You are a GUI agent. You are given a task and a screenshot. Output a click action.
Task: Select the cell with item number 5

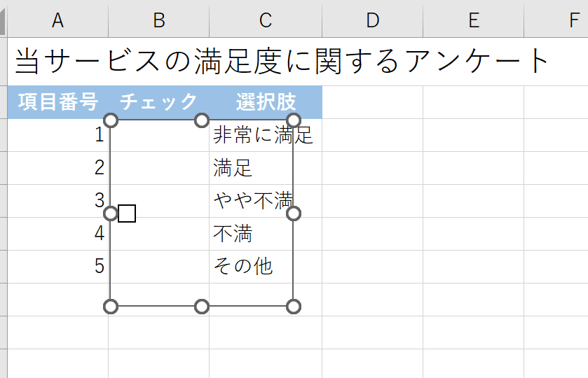pyautogui.click(x=57, y=266)
